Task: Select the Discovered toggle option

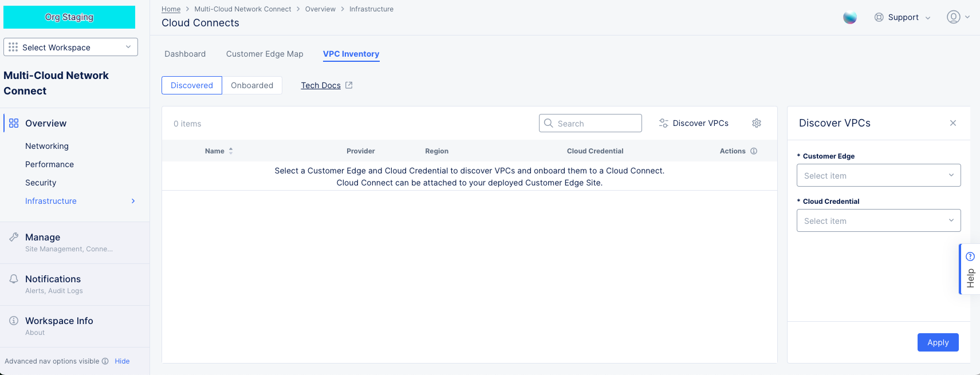Action: pyautogui.click(x=192, y=85)
